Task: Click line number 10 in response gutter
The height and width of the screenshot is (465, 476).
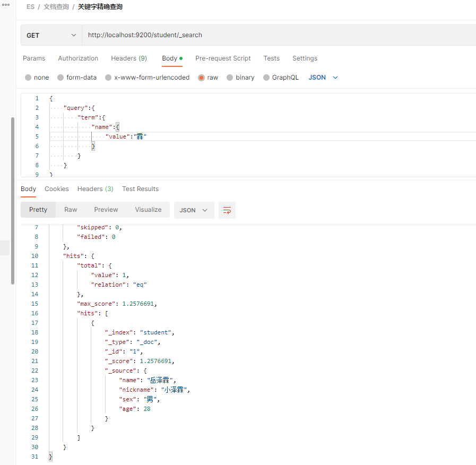Action: click(35, 256)
